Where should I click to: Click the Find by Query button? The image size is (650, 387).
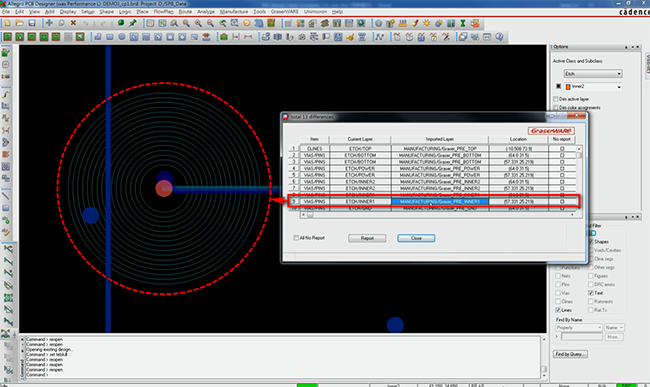(x=570, y=354)
